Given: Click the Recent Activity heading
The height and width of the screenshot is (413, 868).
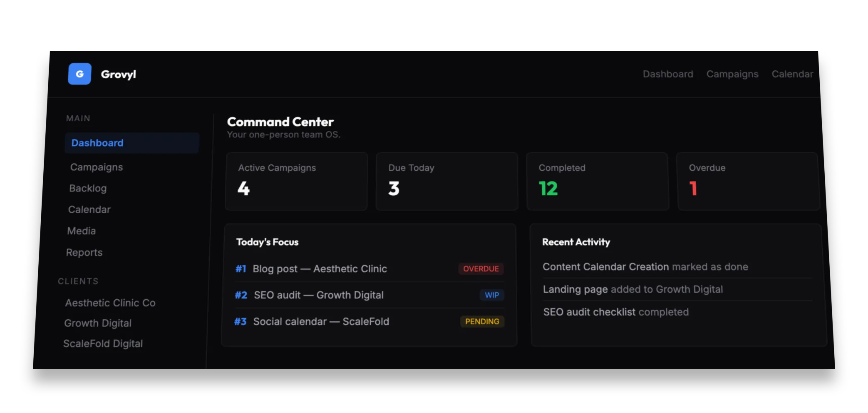Looking at the screenshot, I should click(576, 242).
